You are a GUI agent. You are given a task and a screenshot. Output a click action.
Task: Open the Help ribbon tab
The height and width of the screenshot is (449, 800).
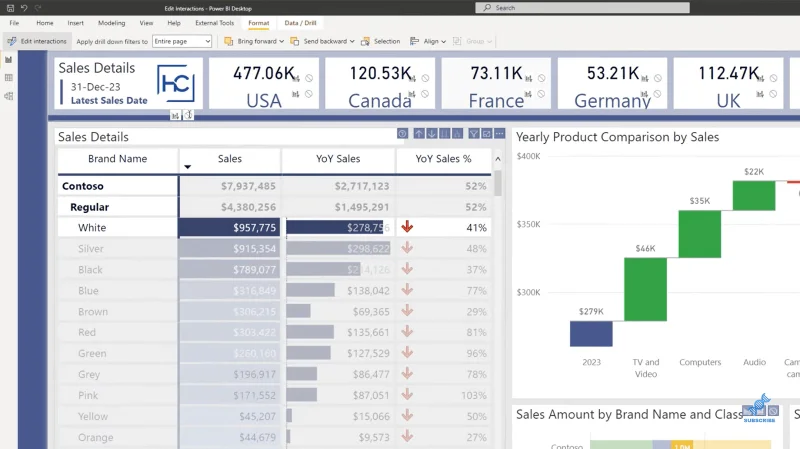tap(174, 23)
